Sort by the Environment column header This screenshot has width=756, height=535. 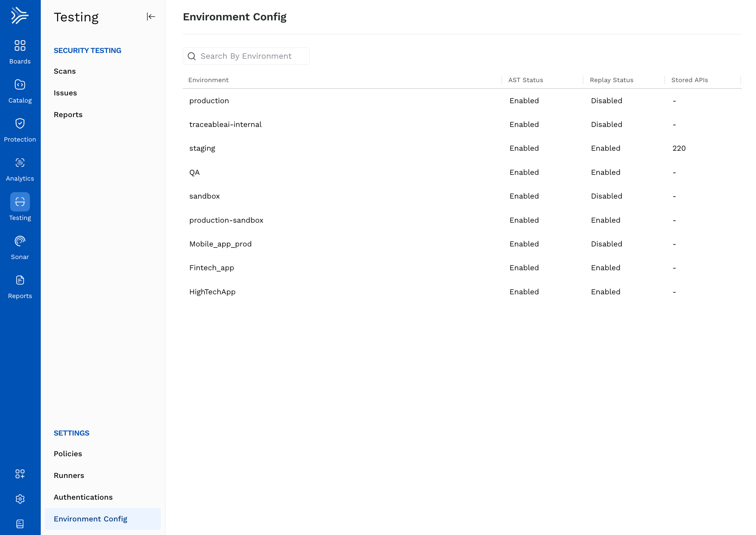pos(208,80)
